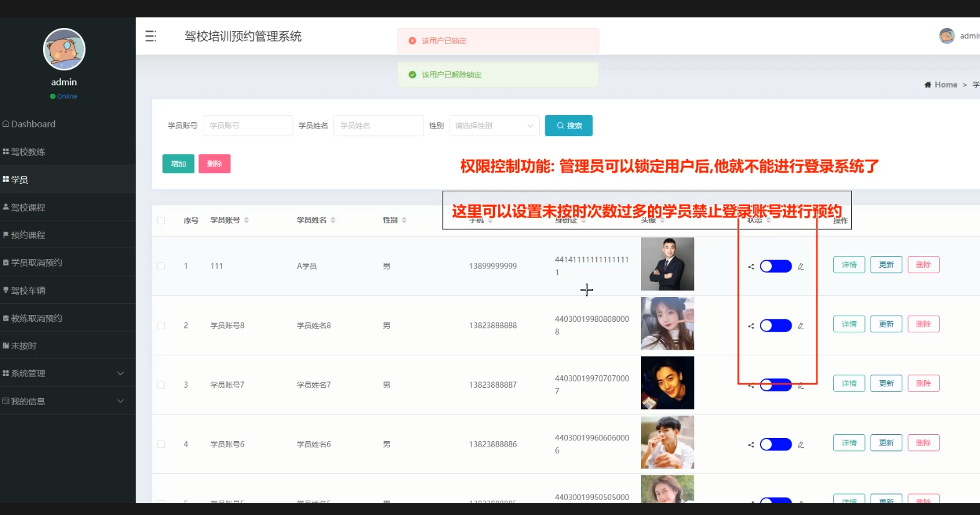Screen dimensions: 980x515
Task: Click 删除 button for account 111
Action: (923, 265)
